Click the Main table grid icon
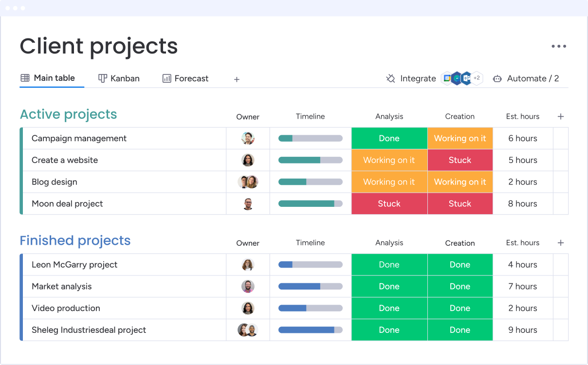Image resolution: width=588 pixels, height=365 pixels. (25, 78)
